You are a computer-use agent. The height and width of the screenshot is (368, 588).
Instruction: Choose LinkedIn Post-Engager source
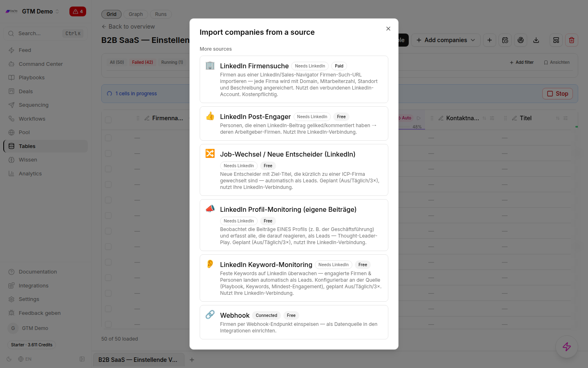point(294,123)
